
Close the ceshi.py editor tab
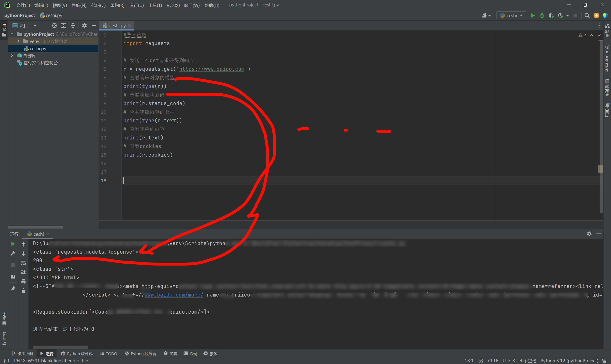[x=130, y=26]
